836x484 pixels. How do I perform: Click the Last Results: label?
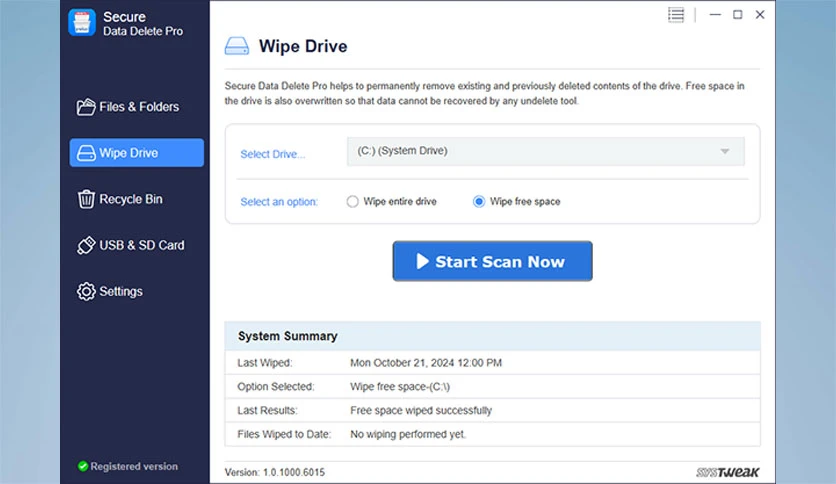pos(267,410)
